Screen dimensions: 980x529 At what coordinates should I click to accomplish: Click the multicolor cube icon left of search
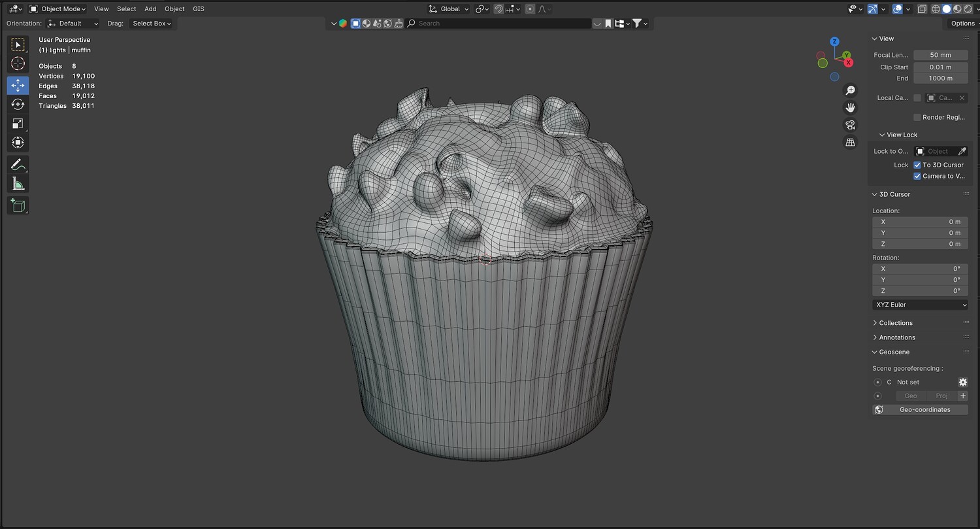pos(343,24)
